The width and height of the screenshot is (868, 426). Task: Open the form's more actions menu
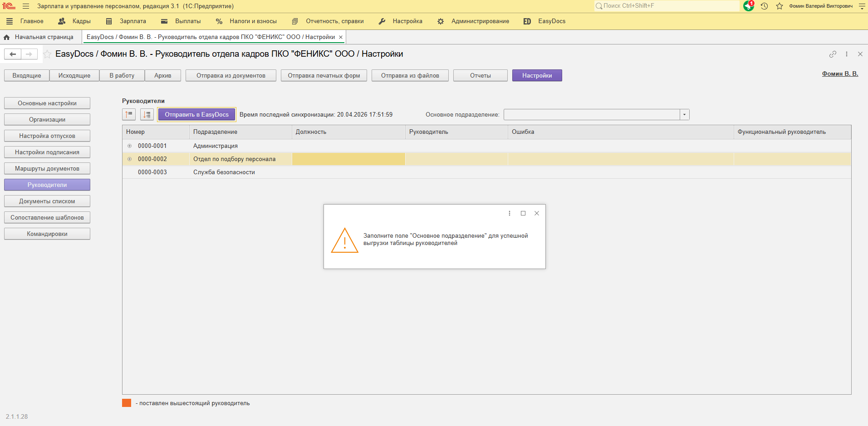[x=847, y=54]
